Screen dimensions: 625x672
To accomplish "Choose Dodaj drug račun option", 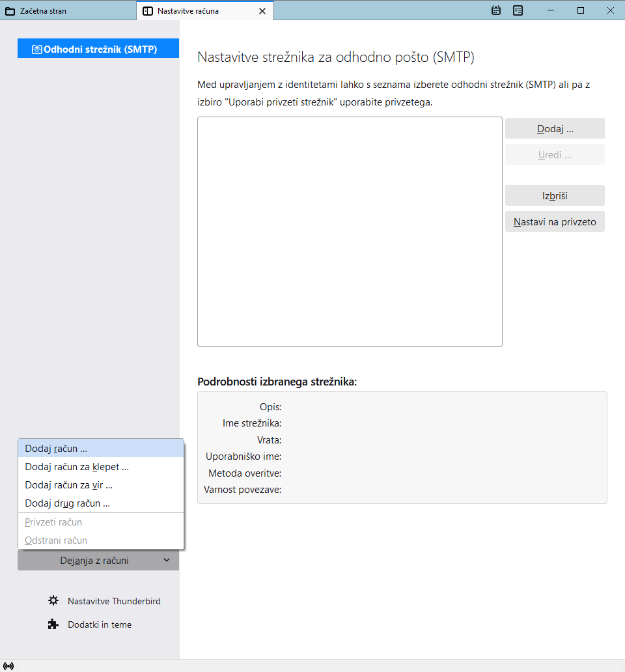I will [x=67, y=503].
